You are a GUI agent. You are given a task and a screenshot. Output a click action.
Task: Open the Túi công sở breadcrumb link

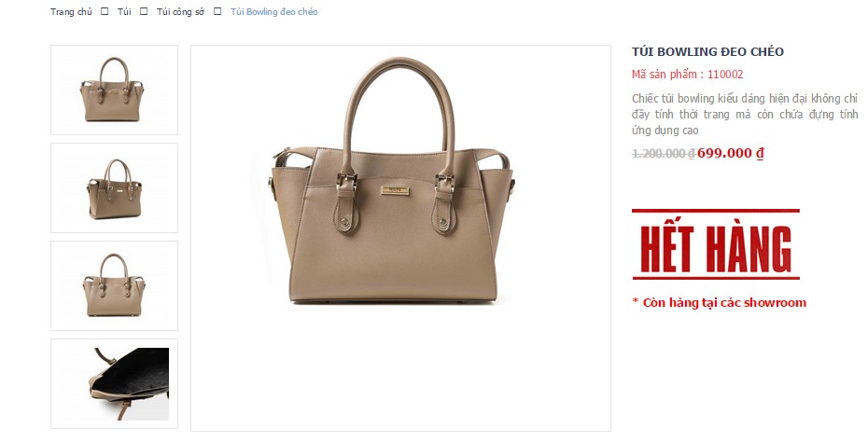point(180,11)
